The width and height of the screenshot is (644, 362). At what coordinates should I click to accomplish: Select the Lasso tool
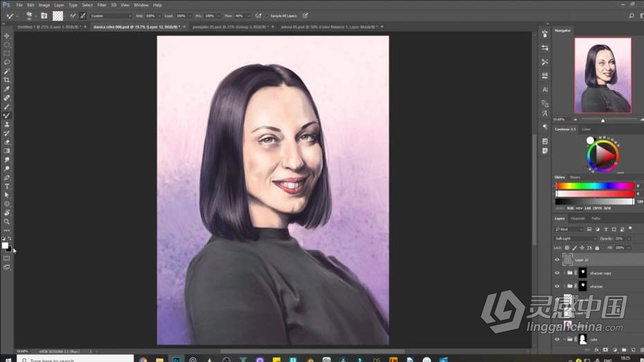pyautogui.click(x=7, y=62)
